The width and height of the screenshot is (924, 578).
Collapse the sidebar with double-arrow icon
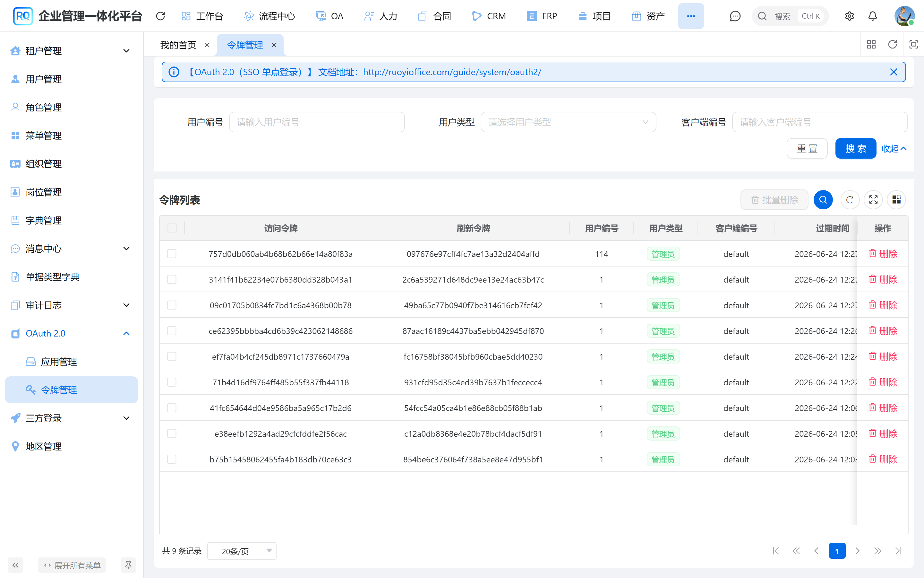click(x=15, y=565)
